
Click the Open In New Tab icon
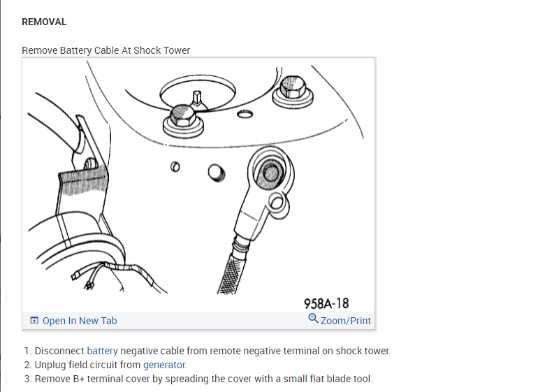coord(34,321)
